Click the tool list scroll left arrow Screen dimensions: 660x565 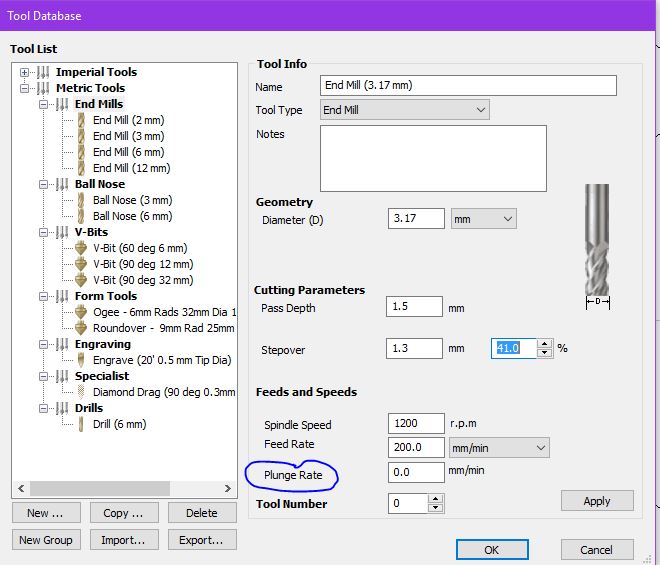(21, 489)
